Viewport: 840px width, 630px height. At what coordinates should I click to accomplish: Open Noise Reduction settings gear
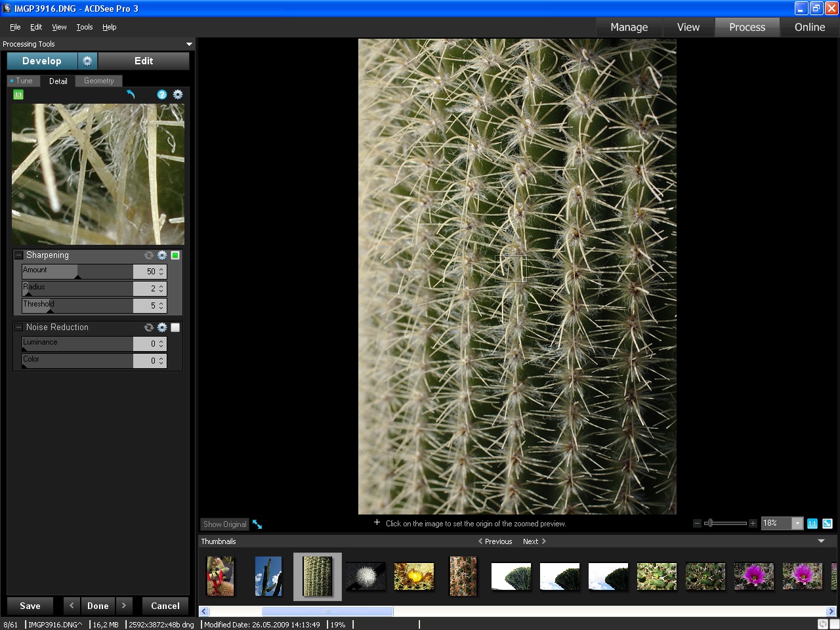click(162, 327)
